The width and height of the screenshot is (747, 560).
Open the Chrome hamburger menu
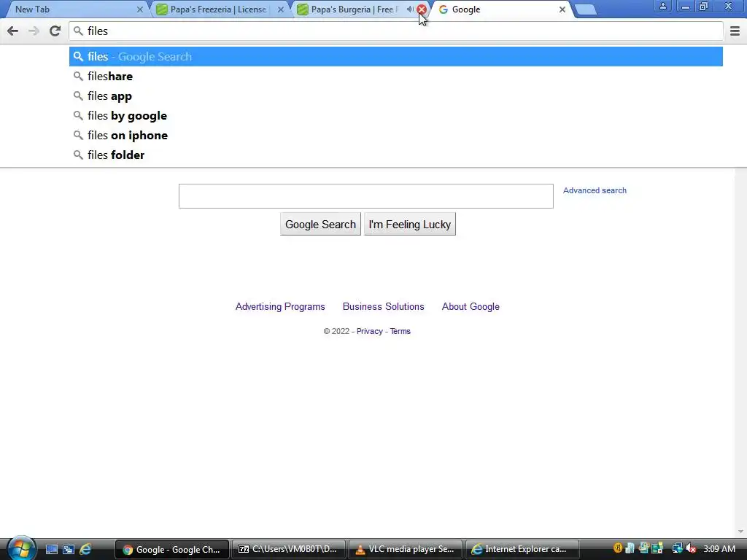point(735,31)
